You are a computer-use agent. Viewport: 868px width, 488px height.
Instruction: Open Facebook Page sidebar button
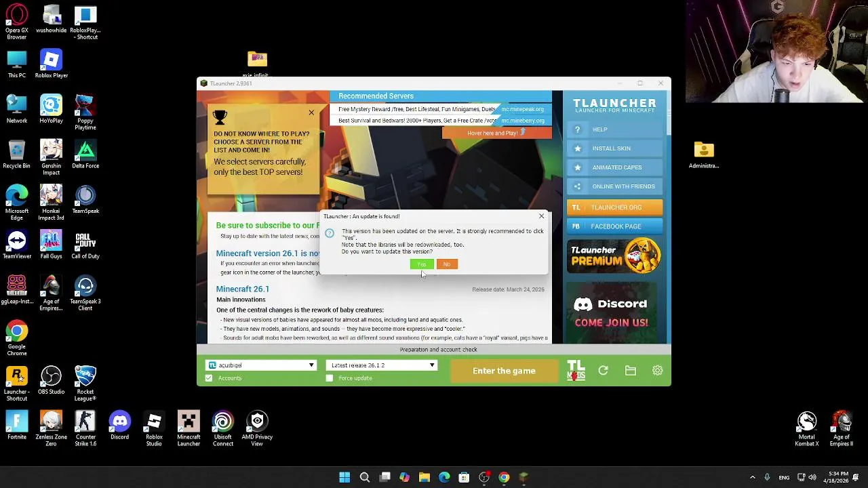[x=614, y=226]
